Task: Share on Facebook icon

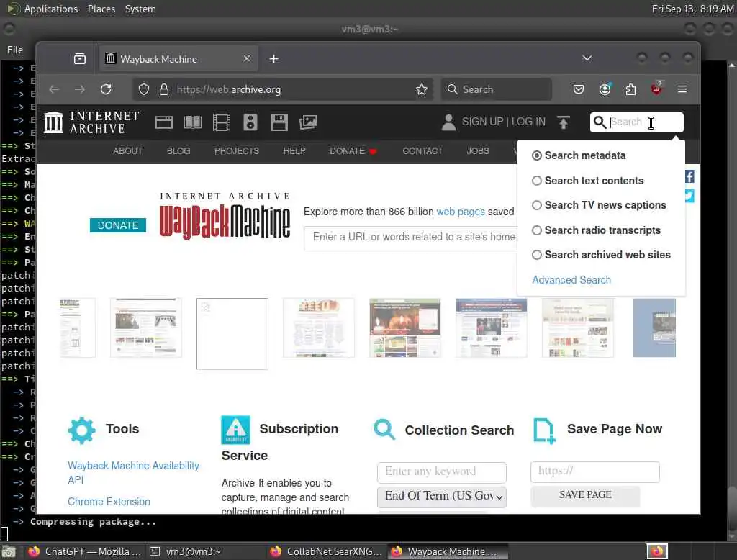Action: pyautogui.click(x=689, y=177)
